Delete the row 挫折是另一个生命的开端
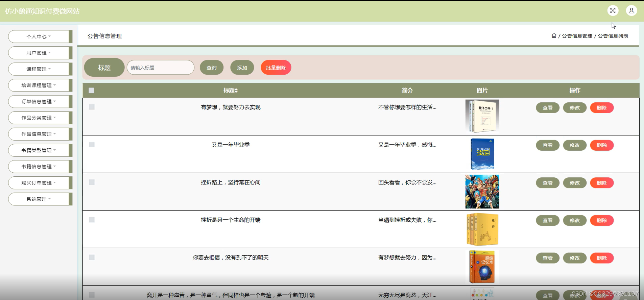644x300 pixels. [x=602, y=220]
